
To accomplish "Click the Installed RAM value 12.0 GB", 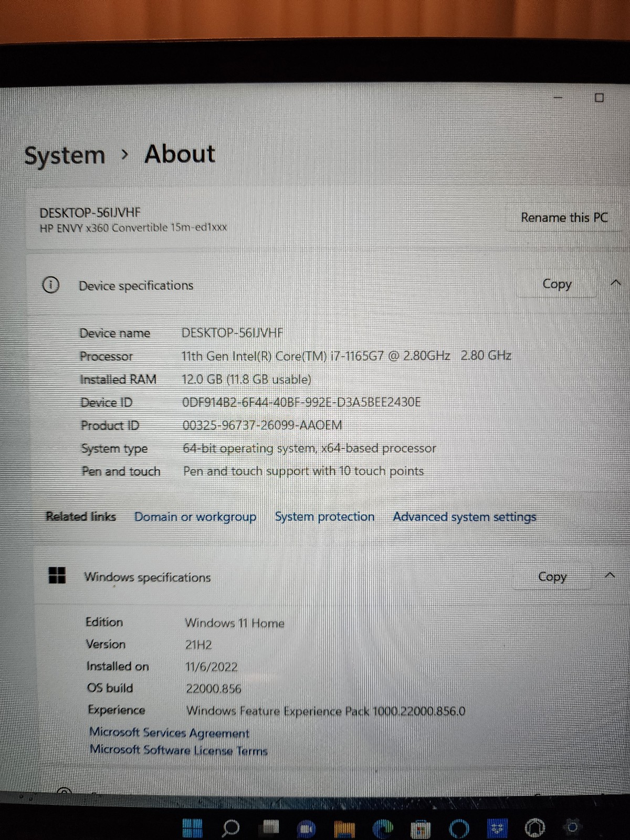I will [246, 379].
